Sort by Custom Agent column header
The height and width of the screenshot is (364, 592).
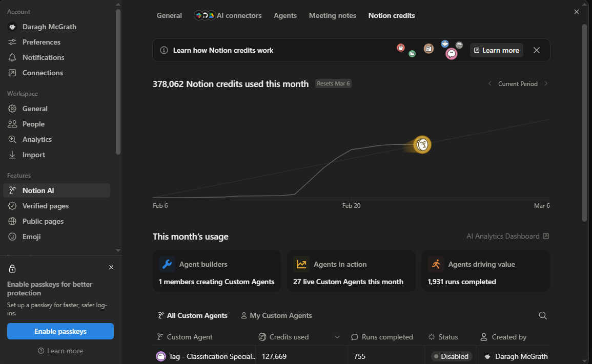point(185,337)
